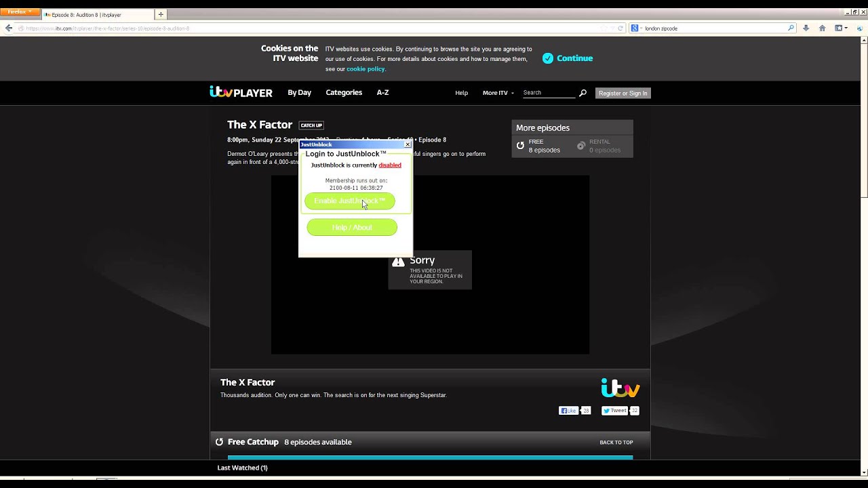This screenshot has width=868, height=488.
Task: Click the ITV colour logo below the player
Action: (620, 388)
